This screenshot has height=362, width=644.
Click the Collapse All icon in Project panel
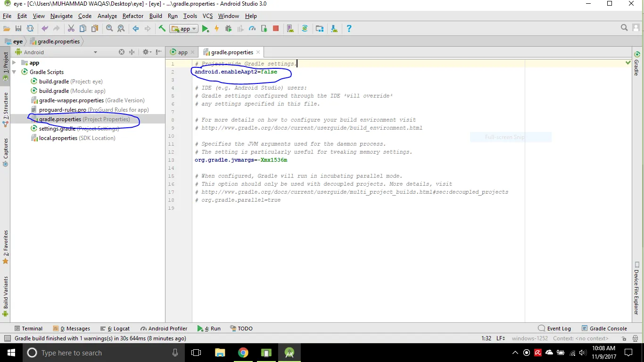click(x=132, y=52)
